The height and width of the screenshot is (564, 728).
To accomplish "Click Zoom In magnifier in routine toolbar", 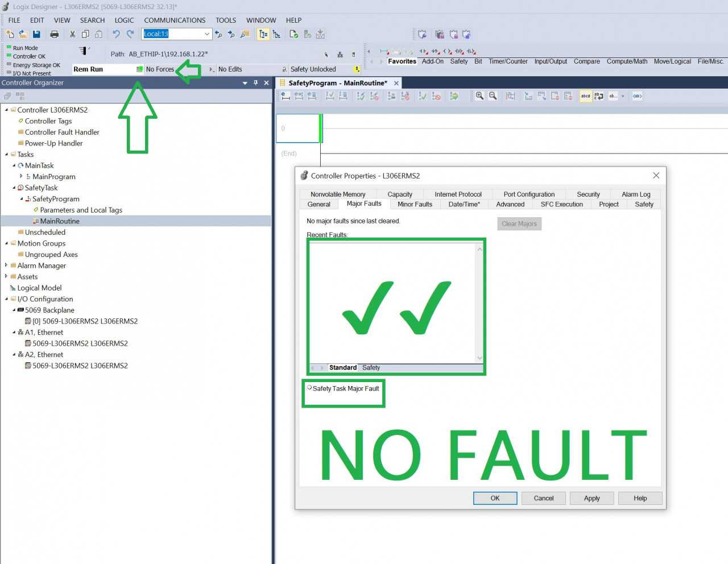I will [479, 96].
